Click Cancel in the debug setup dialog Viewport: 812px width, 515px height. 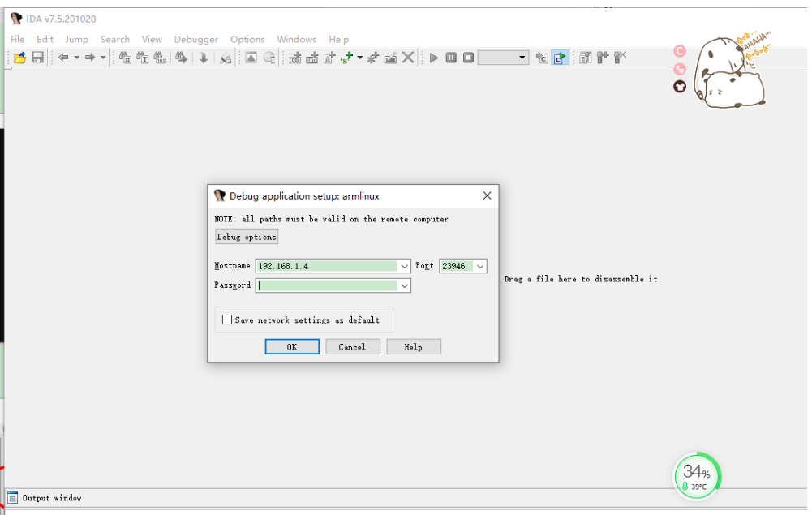(x=353, y=347)
